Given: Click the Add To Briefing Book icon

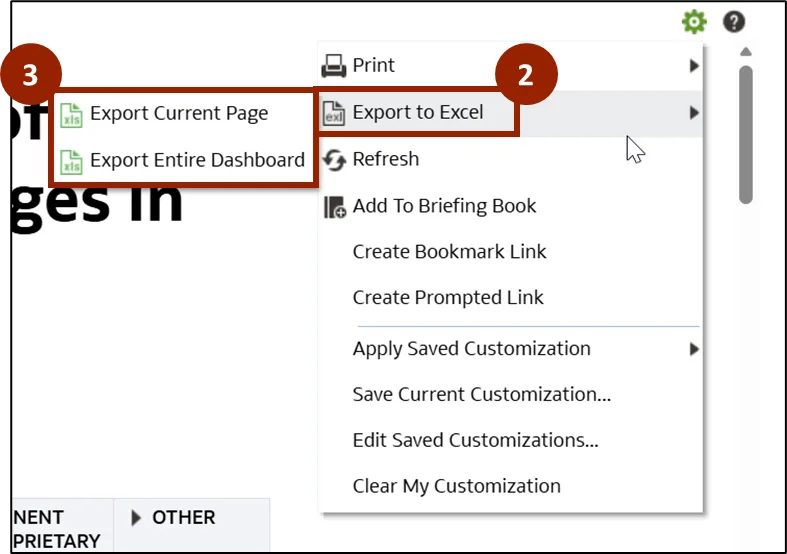Looking at the screenshot, I should (334, 207).
